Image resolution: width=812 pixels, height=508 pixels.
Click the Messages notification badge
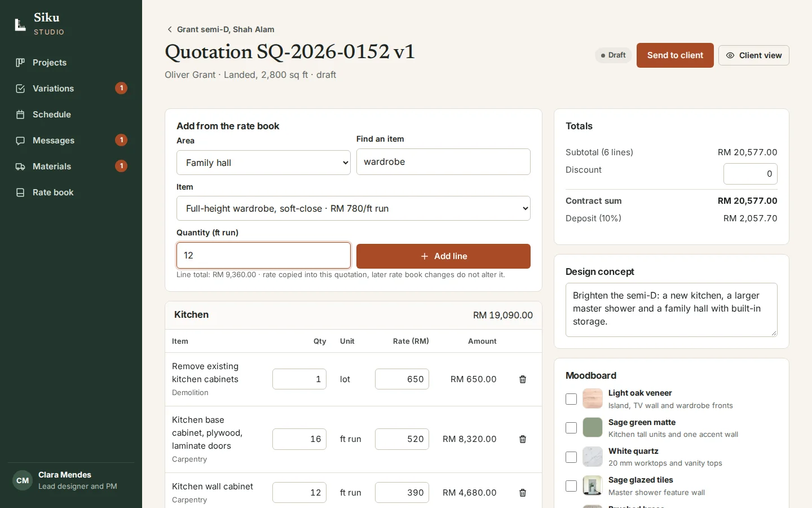coord(121,140)
